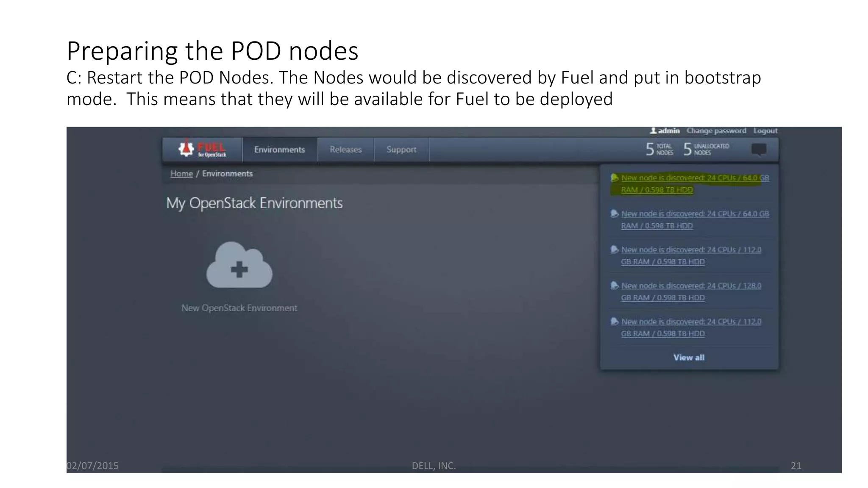Open the 128.0 GB RAM node notification
Image resolution: width=868 pixels, height=488 pixels.
[x=691, y=292]
